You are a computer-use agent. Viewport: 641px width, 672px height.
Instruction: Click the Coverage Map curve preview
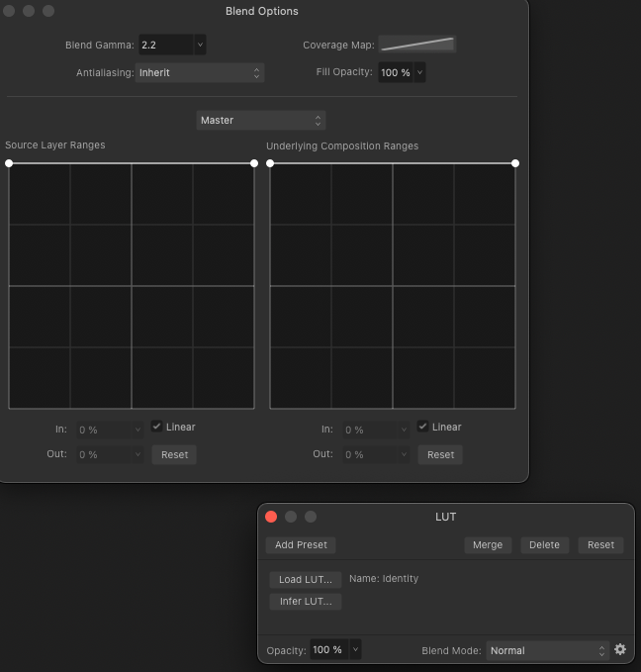(x=417, y=45)
